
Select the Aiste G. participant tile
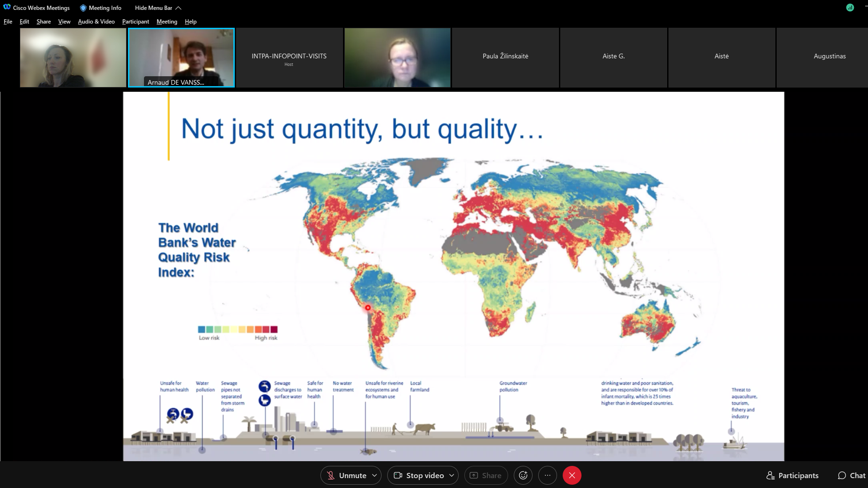[x=613, y=57]
